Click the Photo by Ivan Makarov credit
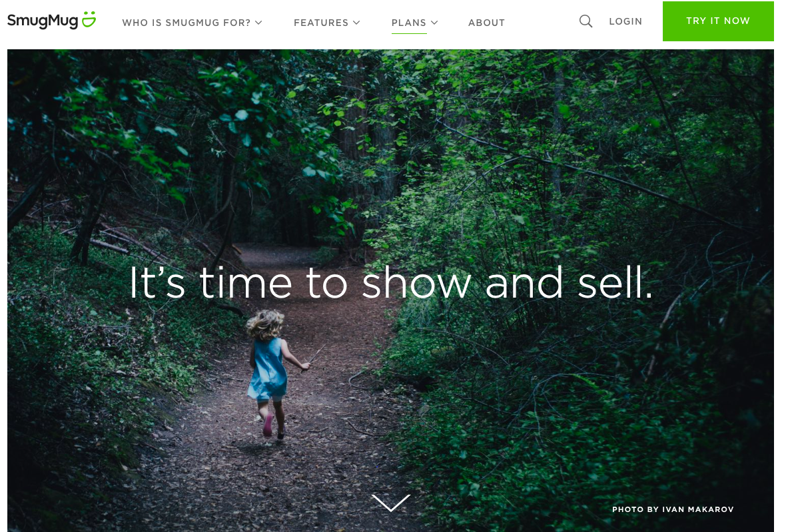 tap(673, 509)
